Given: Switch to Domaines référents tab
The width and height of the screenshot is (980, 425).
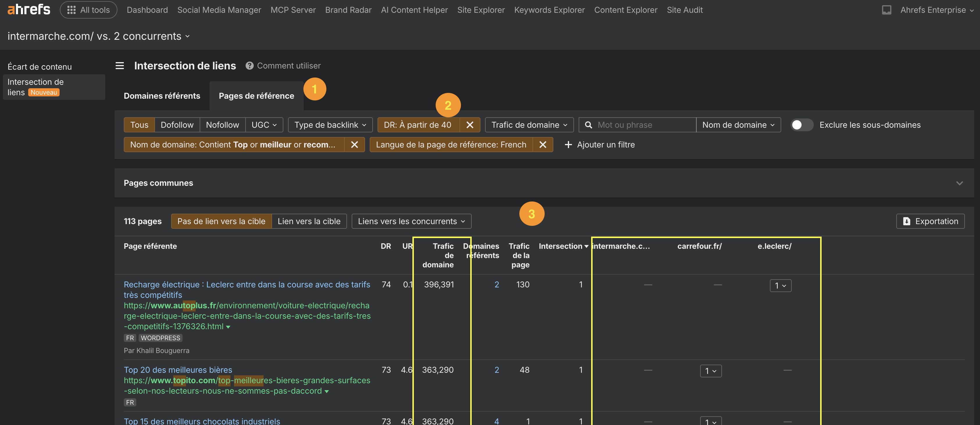Looking at the screenshot, I should 162,96.
